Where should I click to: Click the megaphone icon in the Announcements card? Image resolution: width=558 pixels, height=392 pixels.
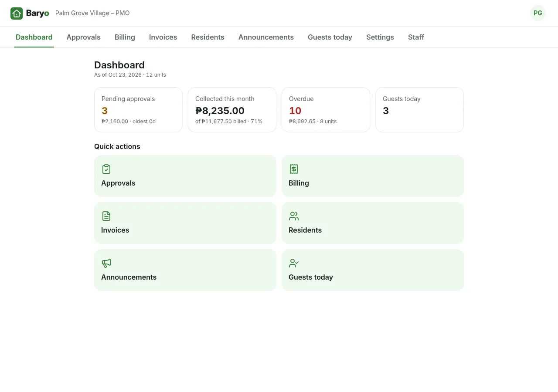click(106, 263)
